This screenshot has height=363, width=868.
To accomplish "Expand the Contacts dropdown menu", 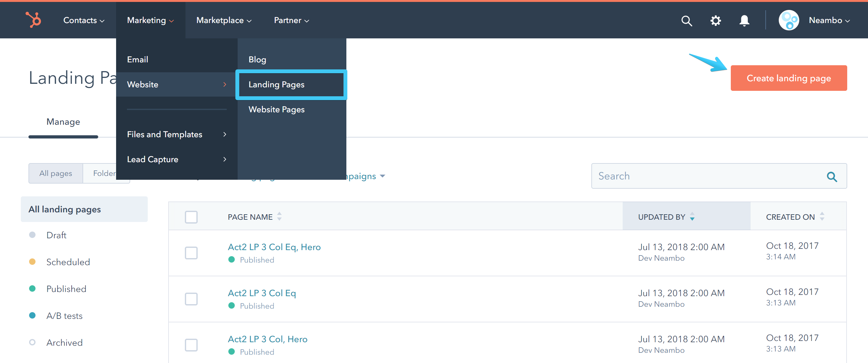I will point(83,20).
